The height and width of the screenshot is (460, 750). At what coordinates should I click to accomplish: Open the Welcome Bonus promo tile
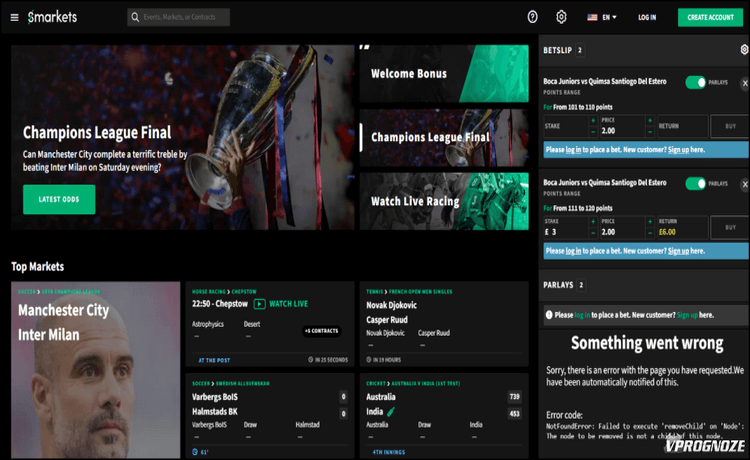[x=444, y=74]
